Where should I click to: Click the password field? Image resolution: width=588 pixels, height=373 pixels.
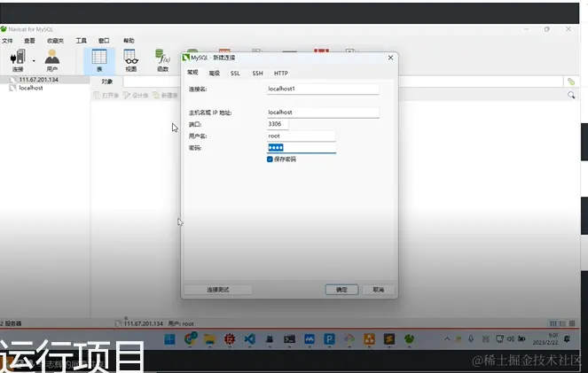click(x=302, y=148)
